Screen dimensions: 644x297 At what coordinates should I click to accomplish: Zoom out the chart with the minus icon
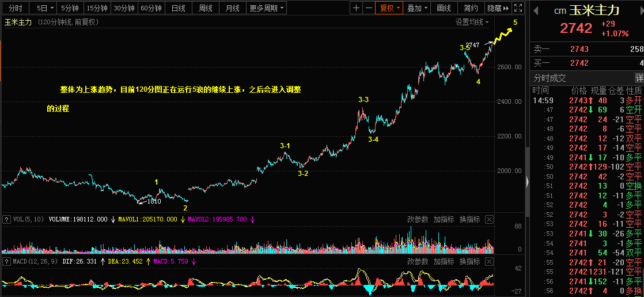369,8
